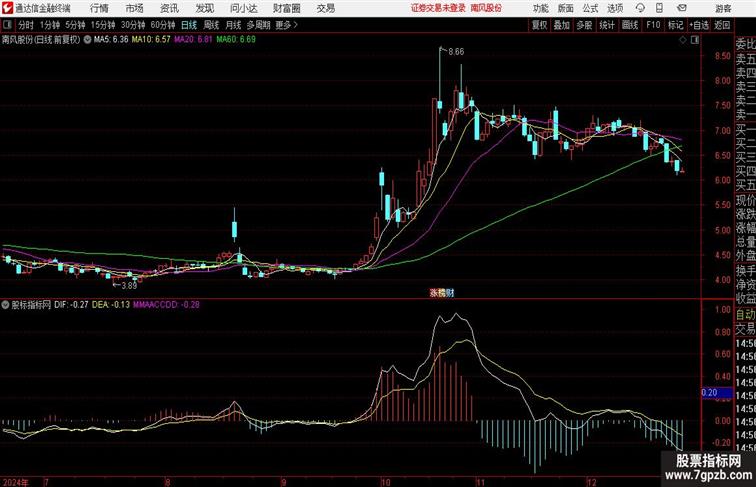The width and height of the screenshot is (756, 487).
Task: Switch to 15分钟 period
Action: [103, 25]
